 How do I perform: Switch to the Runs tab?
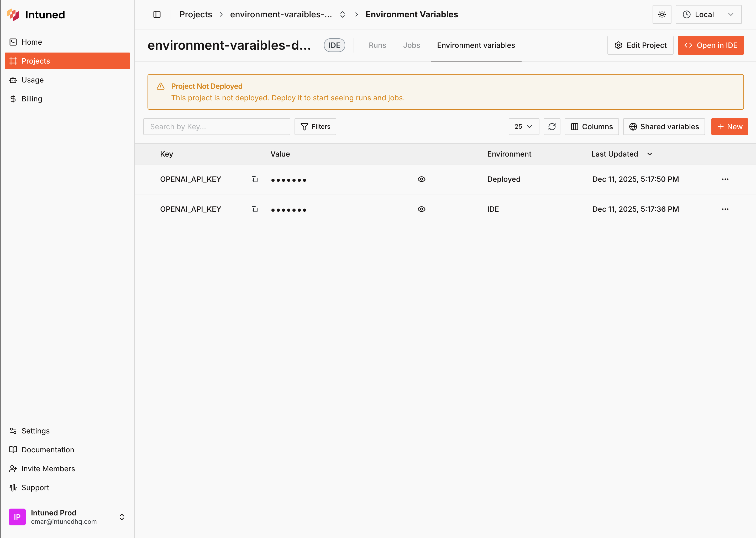point(377,45)
